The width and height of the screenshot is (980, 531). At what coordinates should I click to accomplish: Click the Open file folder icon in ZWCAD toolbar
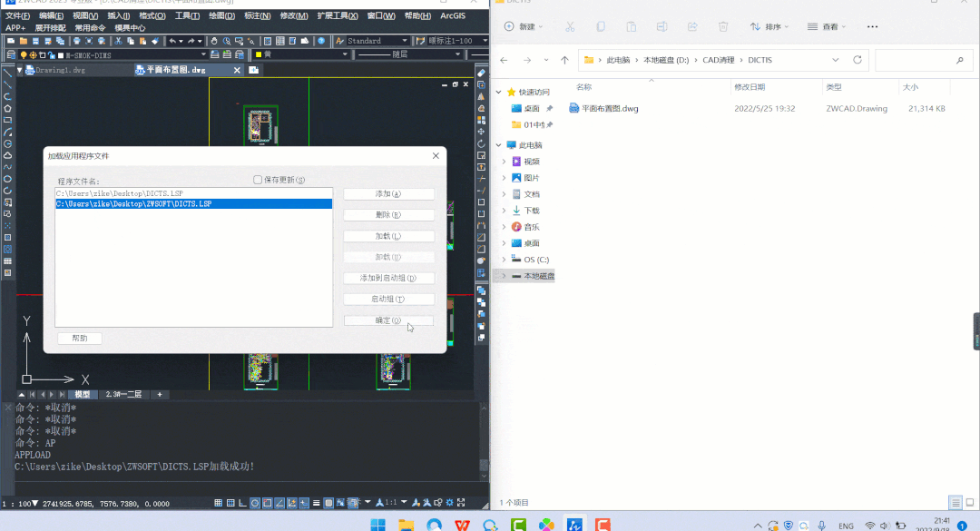click(x=23, y=41)
